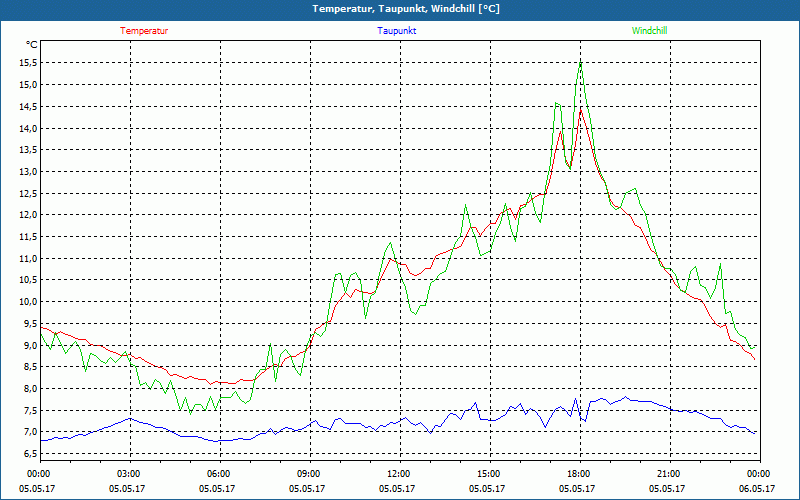Click the 10,0 y-axis value

28,302
